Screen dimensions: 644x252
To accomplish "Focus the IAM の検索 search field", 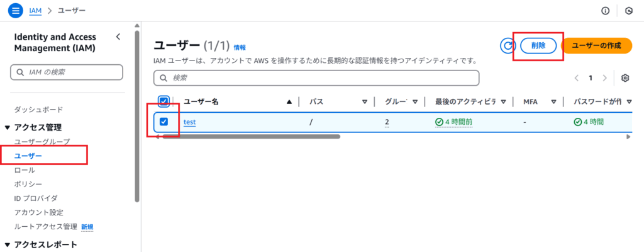I will click(x=67, y=72).
